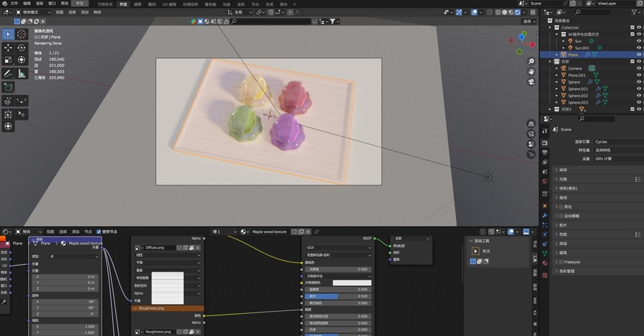The width and height of the screenshot is (644, 336).
Task: Choose the Transform tool
Action: pyautogui.click(x=21, y=60)
